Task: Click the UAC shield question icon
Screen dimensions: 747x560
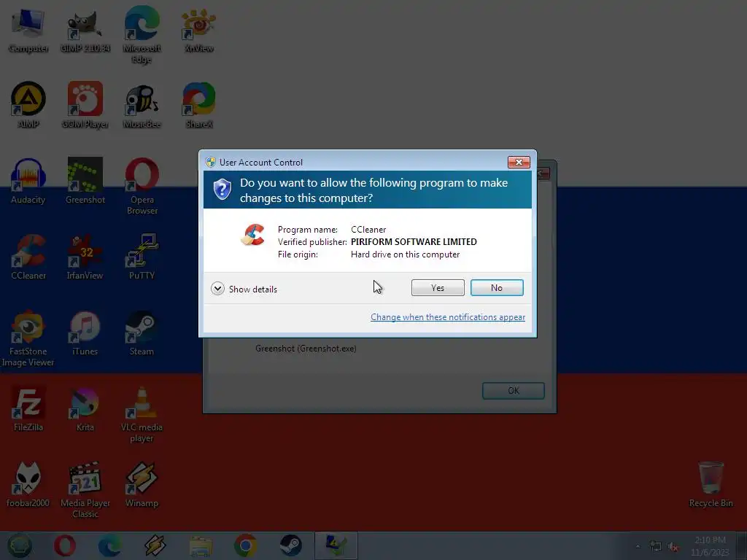Action: [x=222, y=190]
